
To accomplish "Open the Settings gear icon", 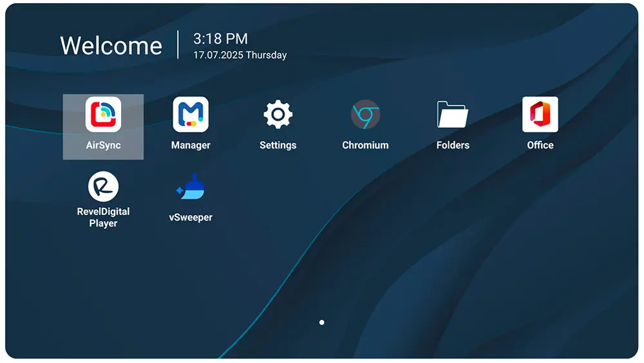I will (278, 115).
